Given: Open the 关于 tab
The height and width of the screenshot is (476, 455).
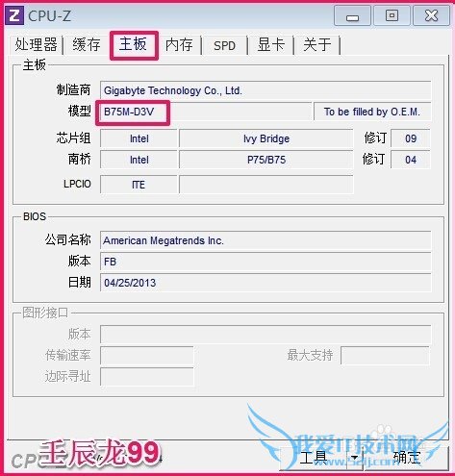Looking at the screenshot, I should click(317, 44).
